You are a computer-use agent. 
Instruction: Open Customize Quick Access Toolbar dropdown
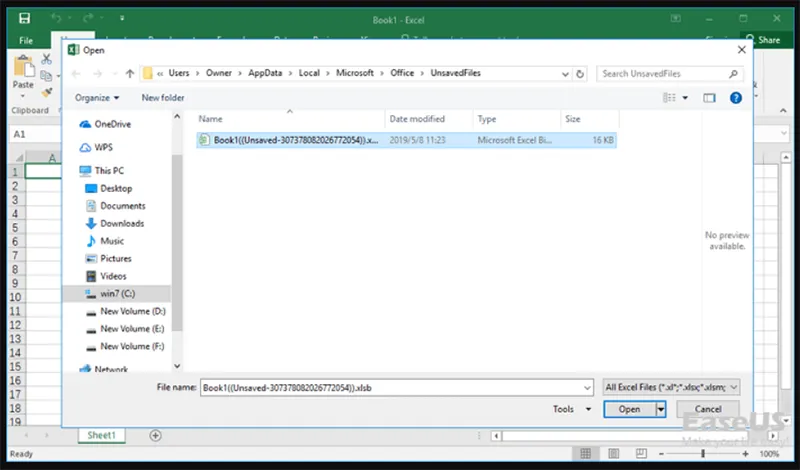tap(122, 18)
